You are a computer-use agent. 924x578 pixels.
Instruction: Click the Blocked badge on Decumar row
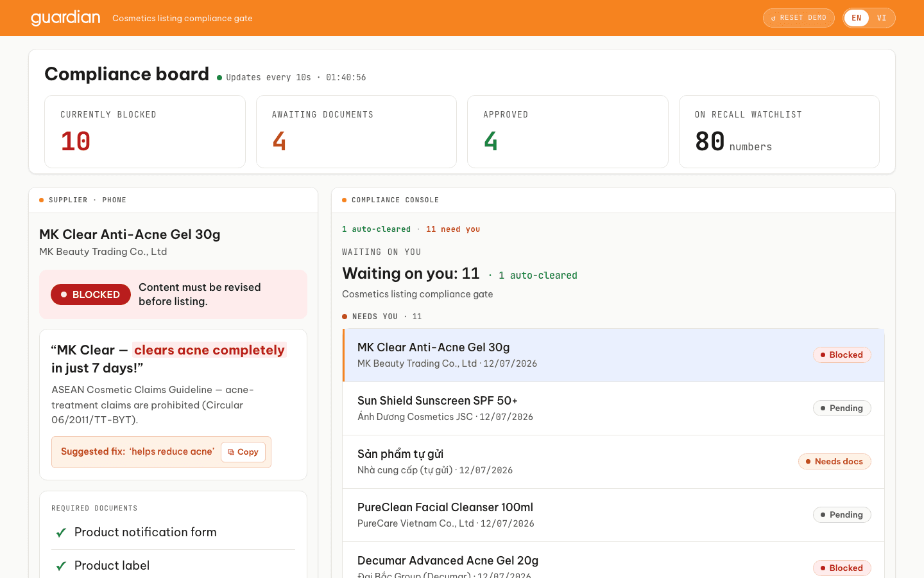pos(842,568)
